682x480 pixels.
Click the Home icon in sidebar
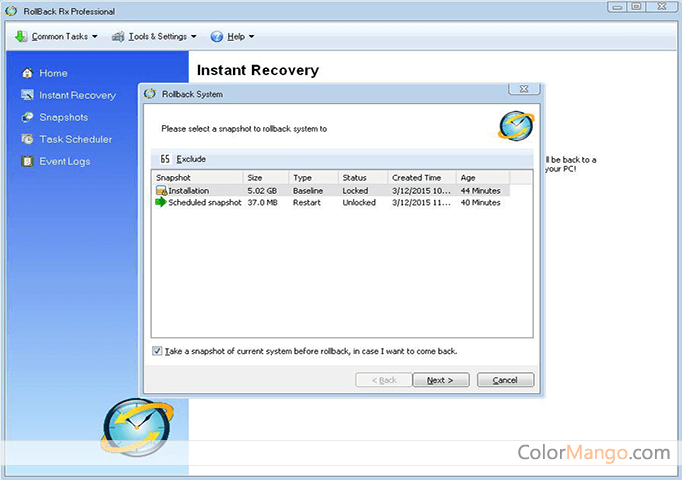click(28, 73)
